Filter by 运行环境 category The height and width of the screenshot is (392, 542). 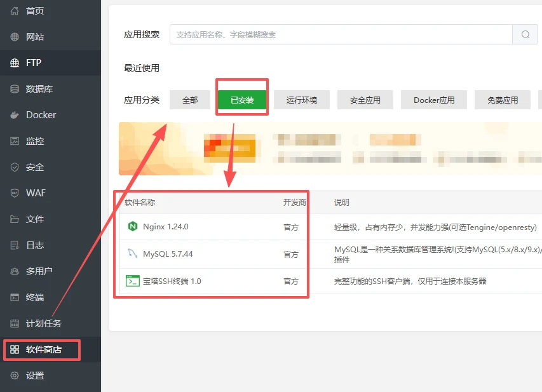point(301,100)
